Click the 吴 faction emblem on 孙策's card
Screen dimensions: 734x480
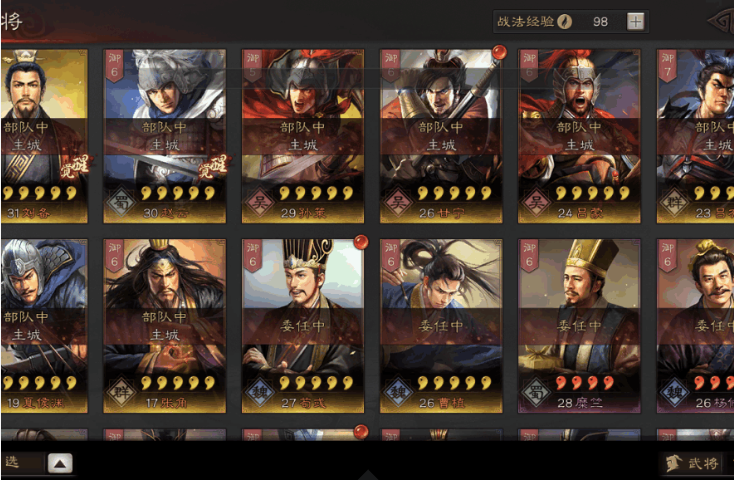pyautogui.click(x=259, y=202)
